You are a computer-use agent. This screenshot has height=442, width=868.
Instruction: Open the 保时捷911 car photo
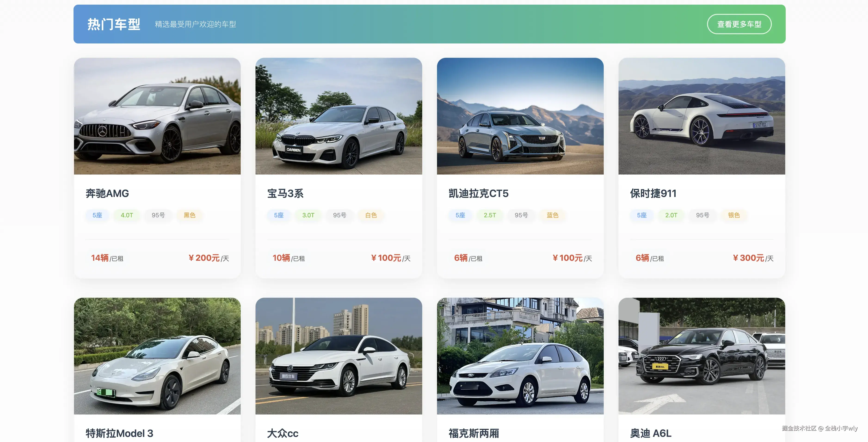(x=702, y=116)
